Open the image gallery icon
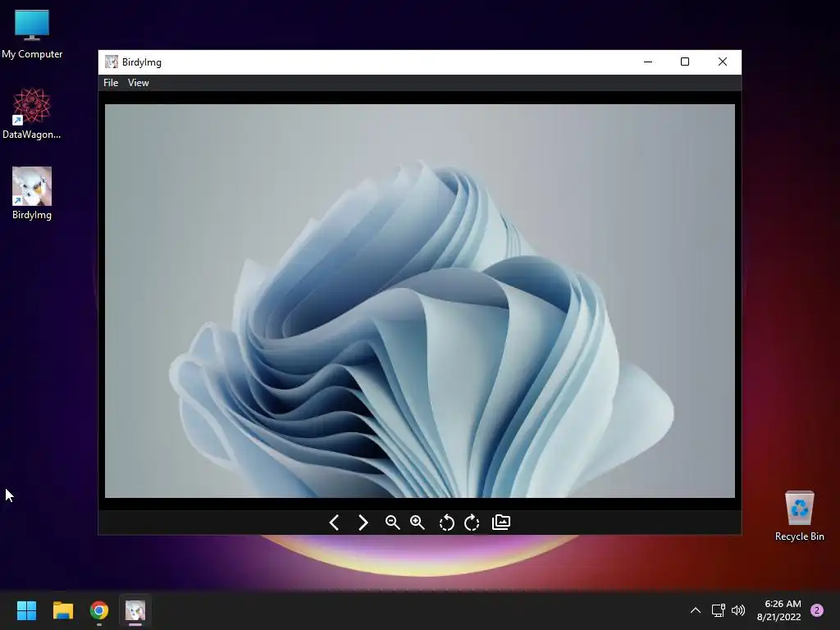 tap(501, 522)
